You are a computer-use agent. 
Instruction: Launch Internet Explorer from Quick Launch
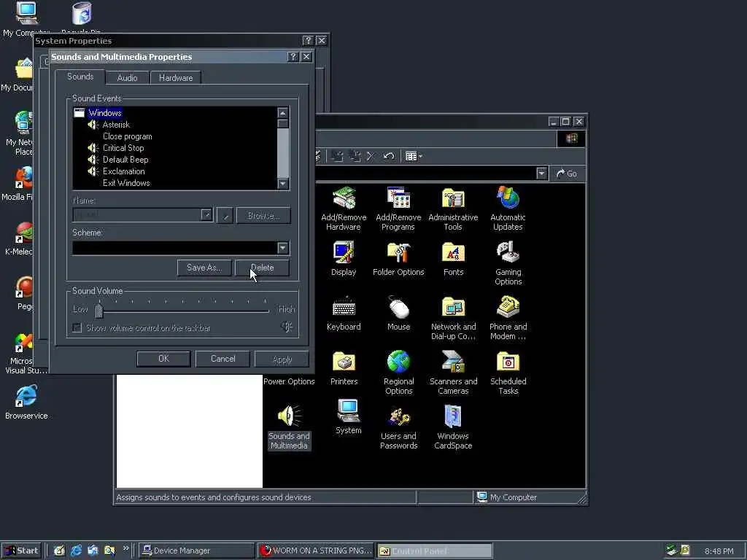click(x=76, y=551)
